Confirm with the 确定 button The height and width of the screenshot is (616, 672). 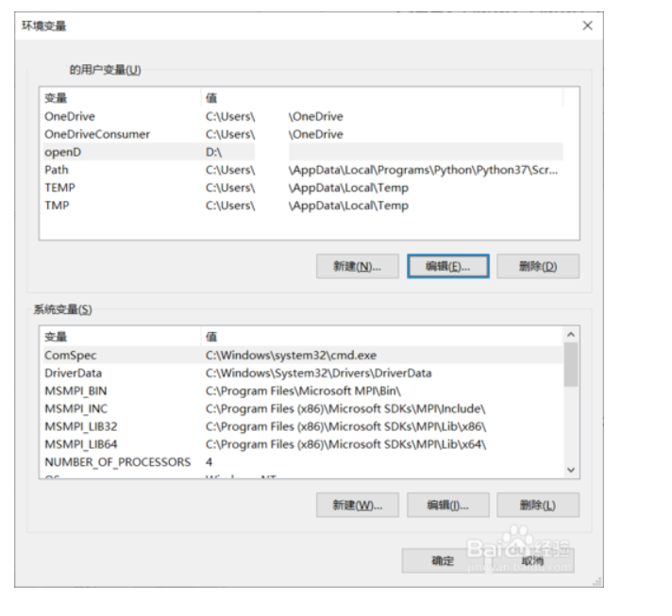coord(443,560)
